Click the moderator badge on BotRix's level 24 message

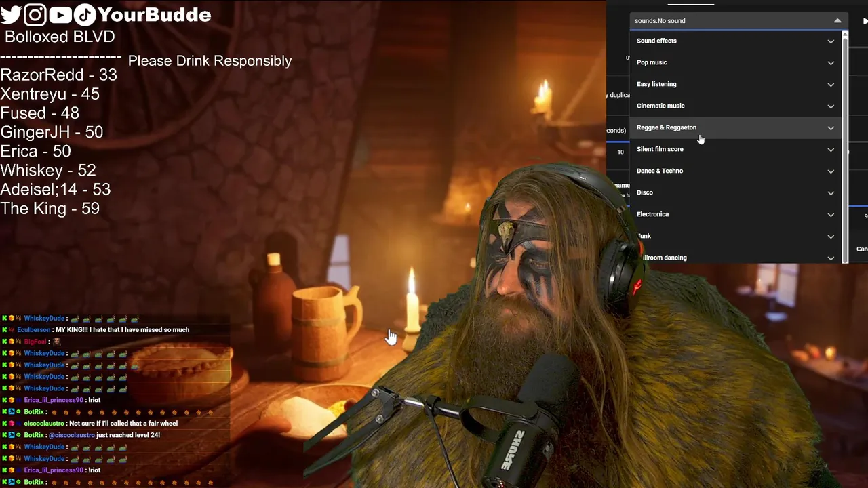(12, 435)
